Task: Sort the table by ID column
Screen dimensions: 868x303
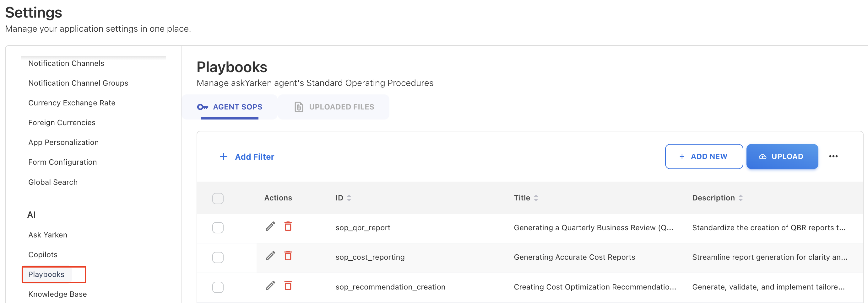Action: (349, 198)
